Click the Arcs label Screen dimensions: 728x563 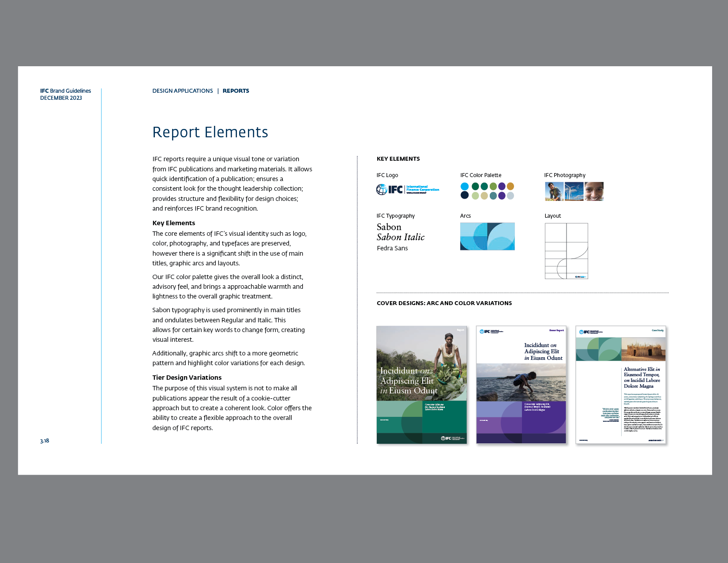click(465, 216)
